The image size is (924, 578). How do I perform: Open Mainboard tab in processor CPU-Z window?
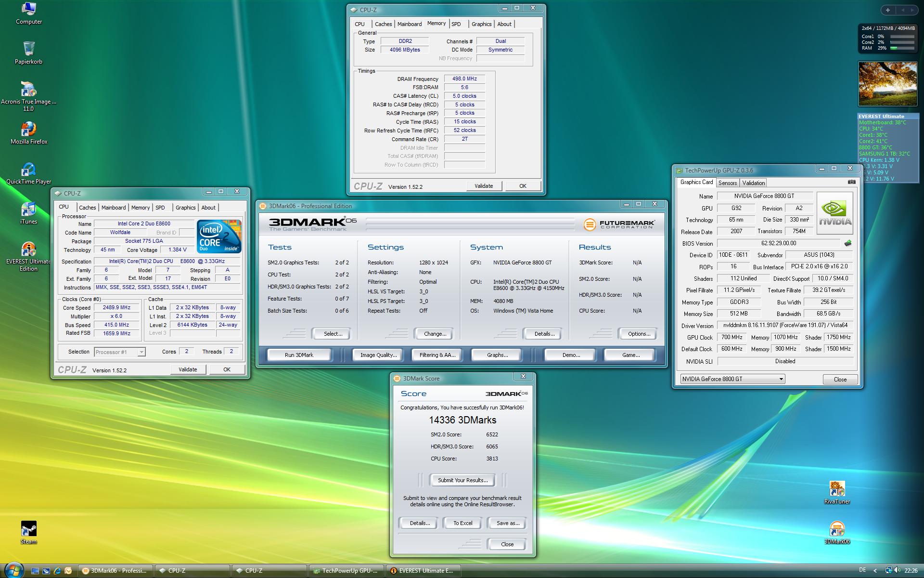(114, 208)
